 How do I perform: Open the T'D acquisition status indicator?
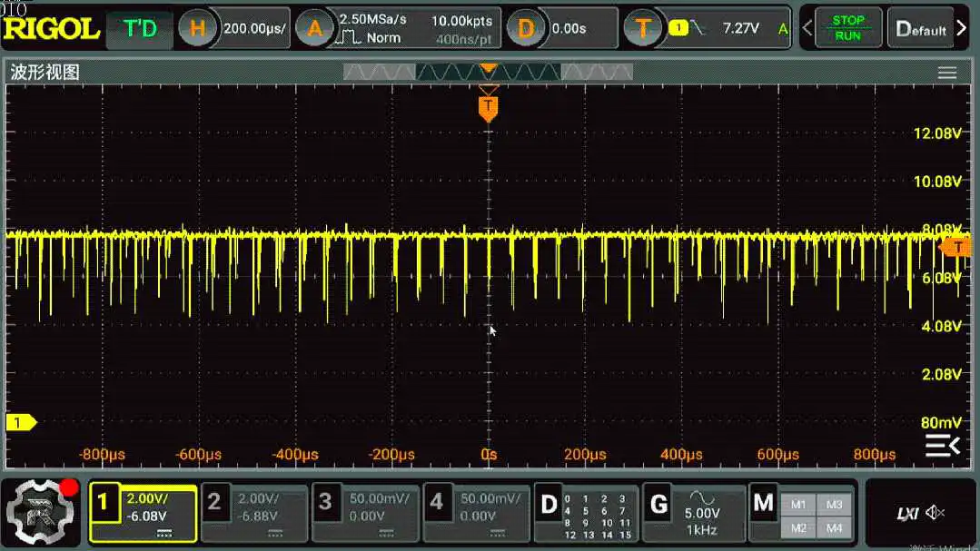pyautogui.click(x=139, y=29)
